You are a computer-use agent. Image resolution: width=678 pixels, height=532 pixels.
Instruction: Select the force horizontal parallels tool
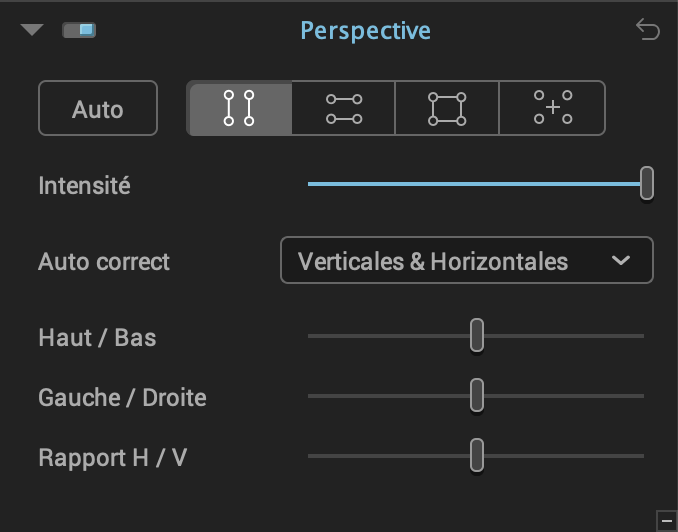(x=344, y=108)
